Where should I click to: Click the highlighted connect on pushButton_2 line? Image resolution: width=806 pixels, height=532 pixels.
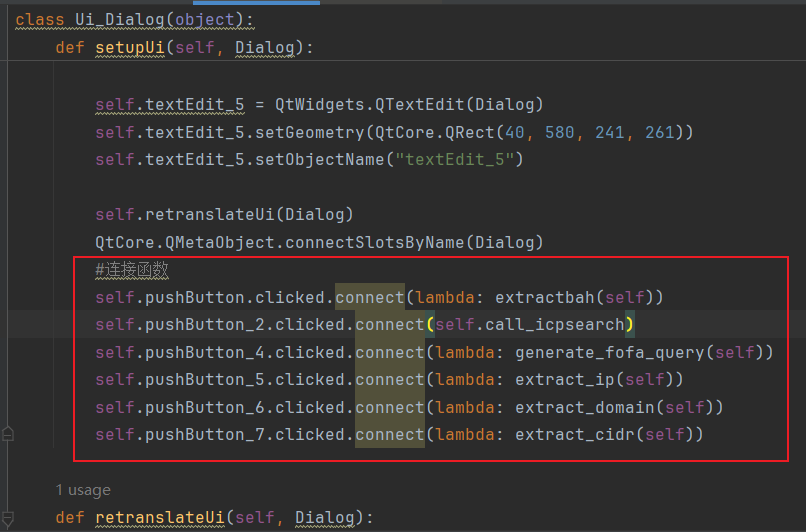tap(390, 325)
